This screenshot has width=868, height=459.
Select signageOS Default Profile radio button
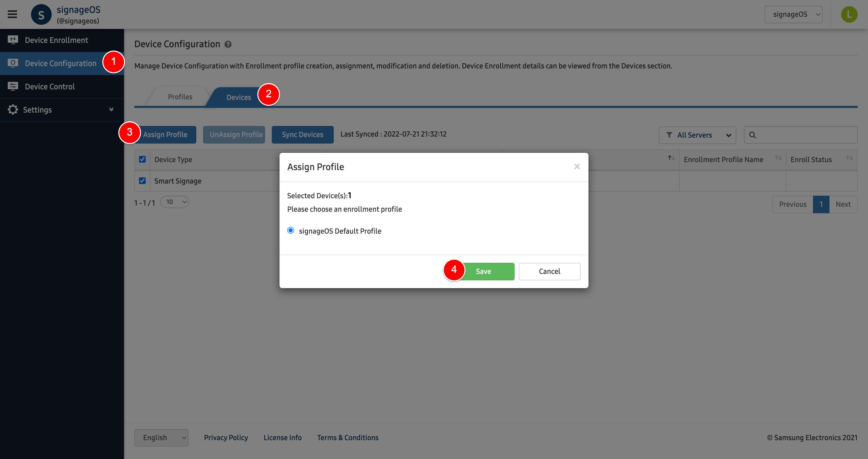pyautogui.click(x=290, y=230)
